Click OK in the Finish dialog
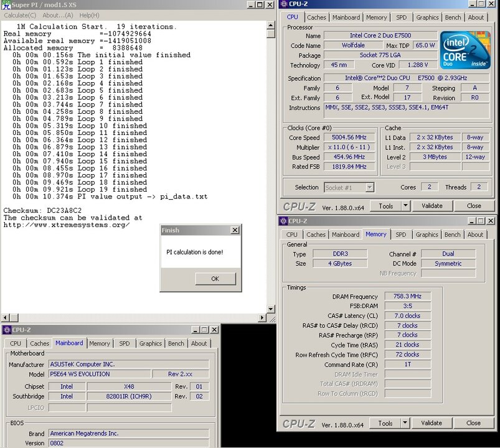Viewport: 500px width, 448px height. coord(215,279)
